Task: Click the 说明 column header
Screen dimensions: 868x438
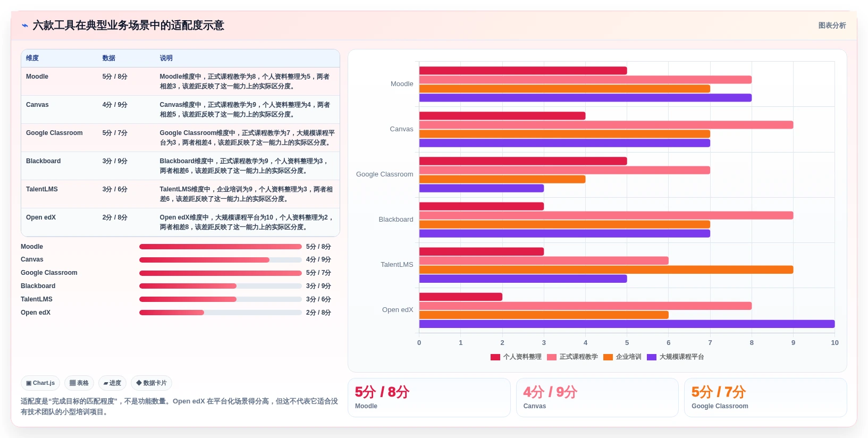Action: pyautogui.click(x=166, y=58)
